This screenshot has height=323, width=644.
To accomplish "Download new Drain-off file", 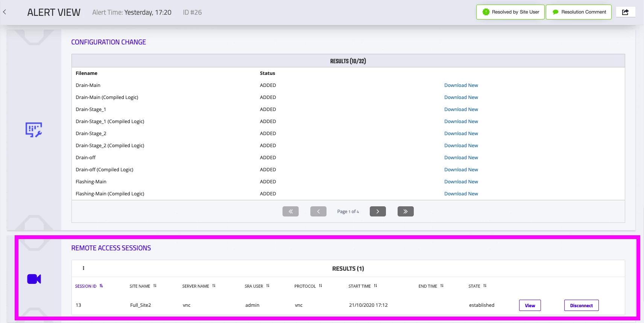I will [x=461, y=158].
